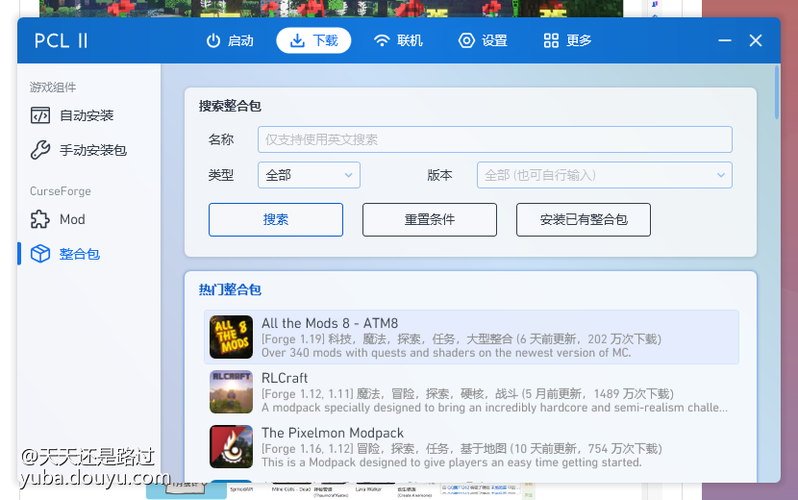Screen dimensions: 798x500
Task: Click the vertical scrollbar of the main panel
Action: [x=777, y=92]
